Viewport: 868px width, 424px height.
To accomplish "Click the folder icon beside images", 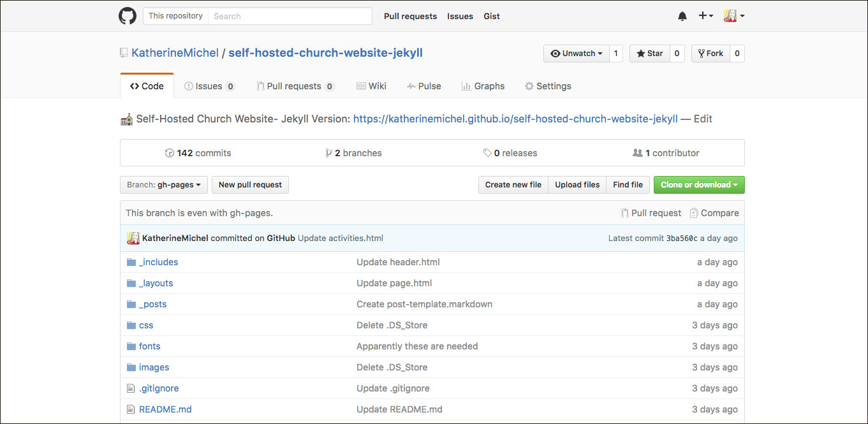I will tap(131, 367).
